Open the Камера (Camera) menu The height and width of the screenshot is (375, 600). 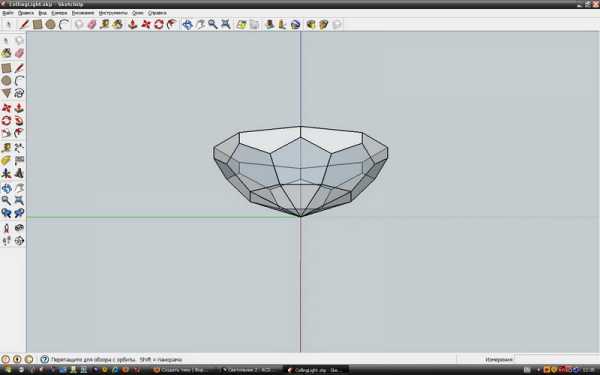coord(59,13)
